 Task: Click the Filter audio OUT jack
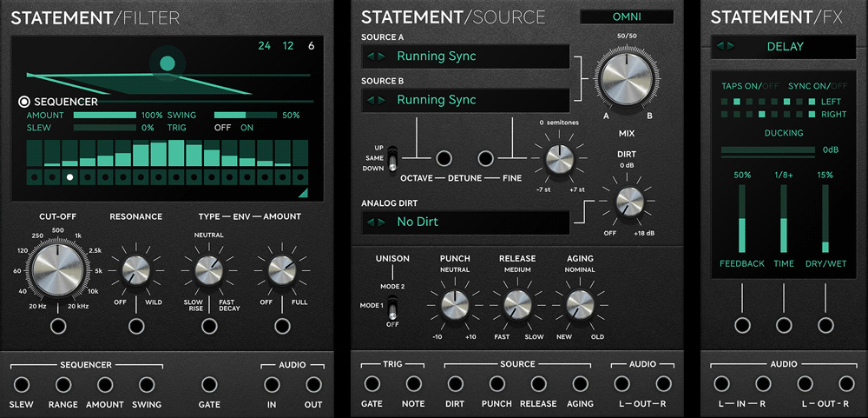coord(313,384)
